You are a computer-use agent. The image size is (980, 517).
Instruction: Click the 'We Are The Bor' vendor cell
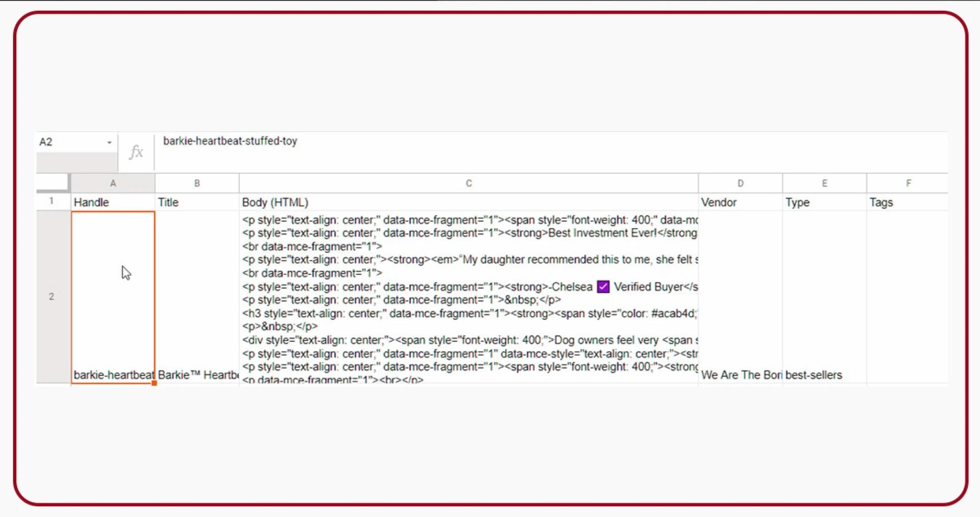pos(740,297)
